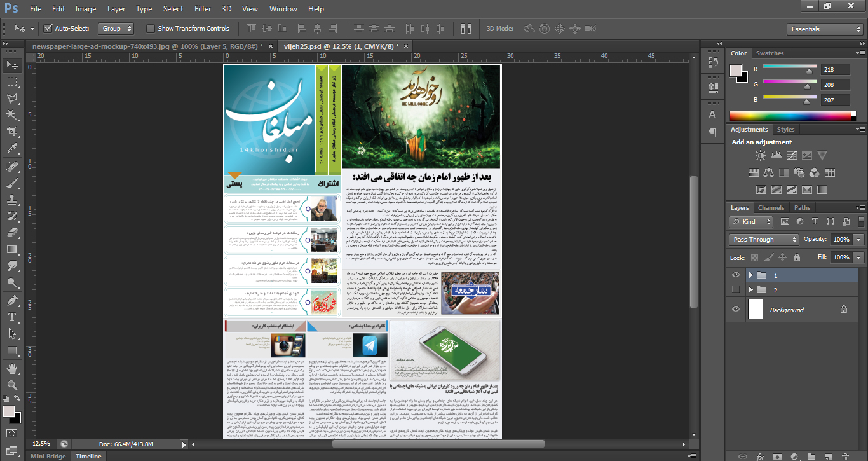Viewport: 868px width, 461px height.
Task: Open the Pass Through blend mode dropdown
Action: (764, 240)
